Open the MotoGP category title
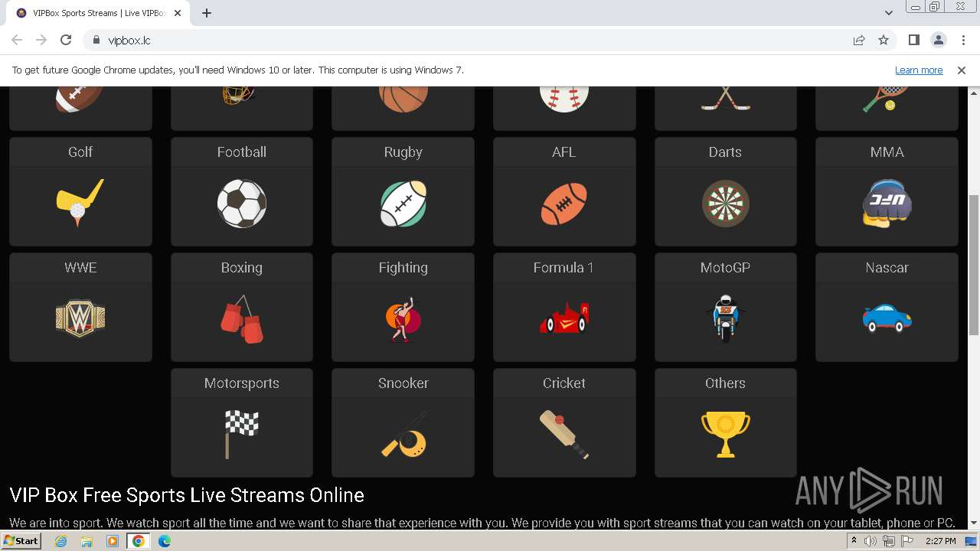The height and width of the screenshot is (551, 980). (x=726, y=267)
